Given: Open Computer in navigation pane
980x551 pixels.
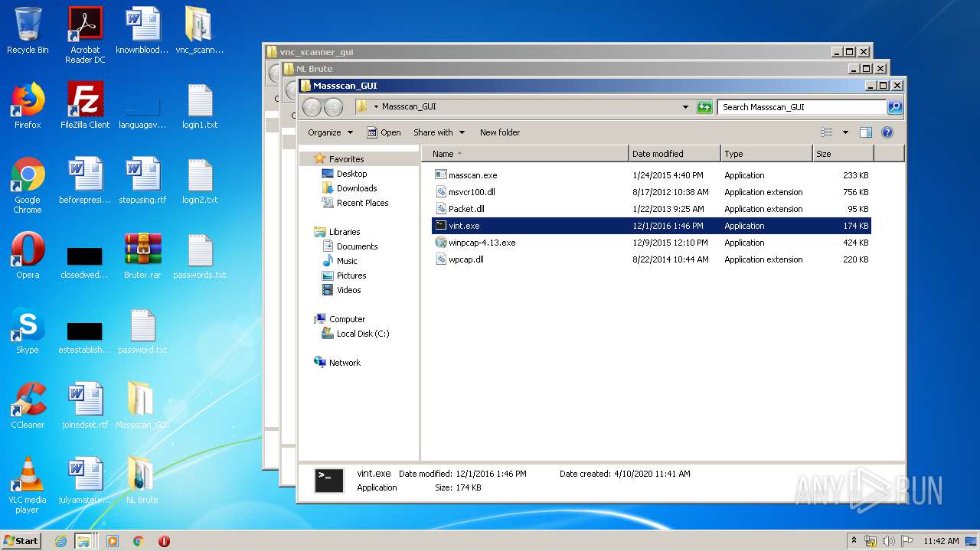Looking at the screenshot, I should (x=339, y=319).
